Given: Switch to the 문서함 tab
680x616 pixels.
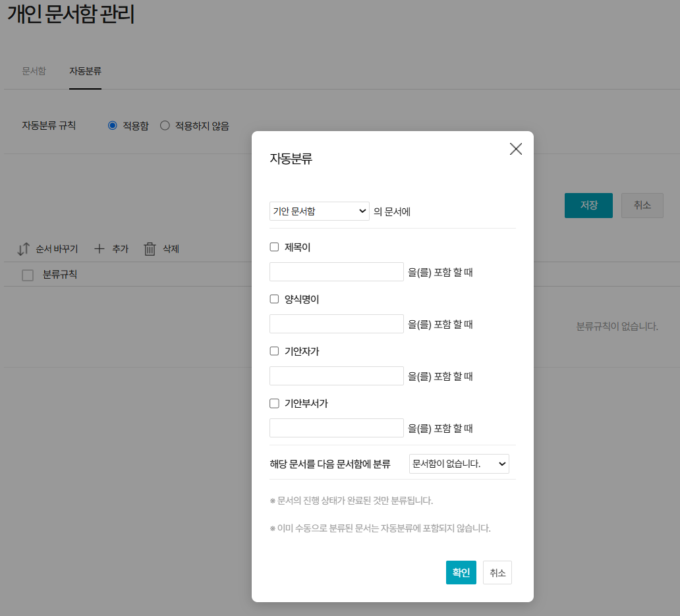Looking at the screenshot, I should click(x=34, y=71).
